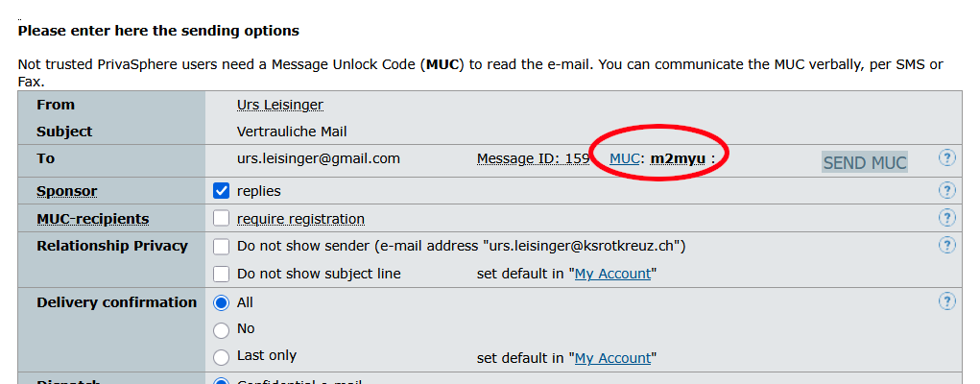Show help for the MUC-recipients row
Viewport: 980px width, 384px height.
pos(947,219)
